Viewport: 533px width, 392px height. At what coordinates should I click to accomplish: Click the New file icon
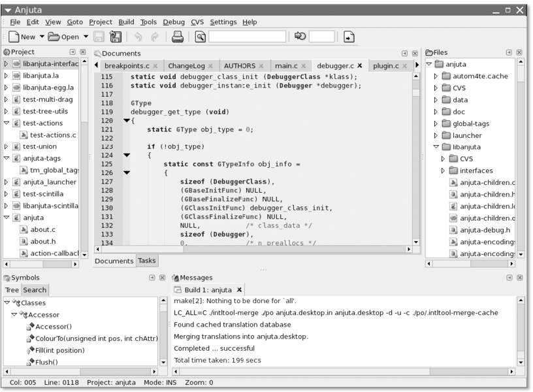coord(13,37)
